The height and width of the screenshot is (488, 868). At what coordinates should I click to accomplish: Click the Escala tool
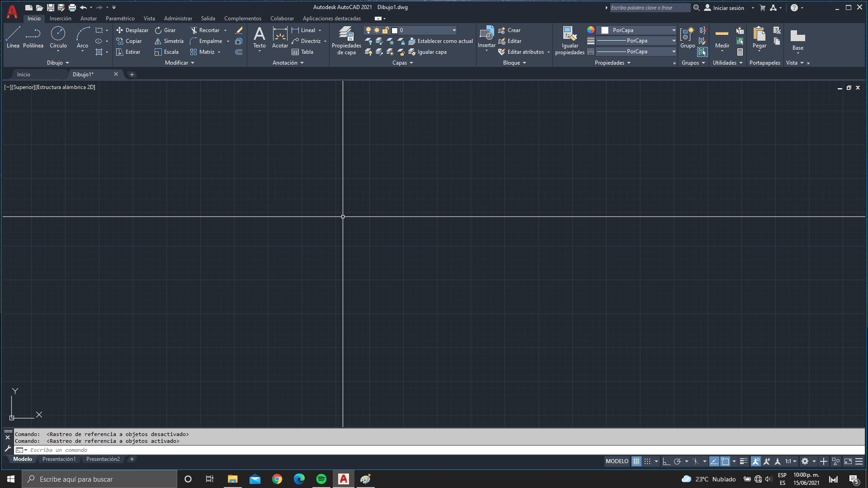pos(166,52)
